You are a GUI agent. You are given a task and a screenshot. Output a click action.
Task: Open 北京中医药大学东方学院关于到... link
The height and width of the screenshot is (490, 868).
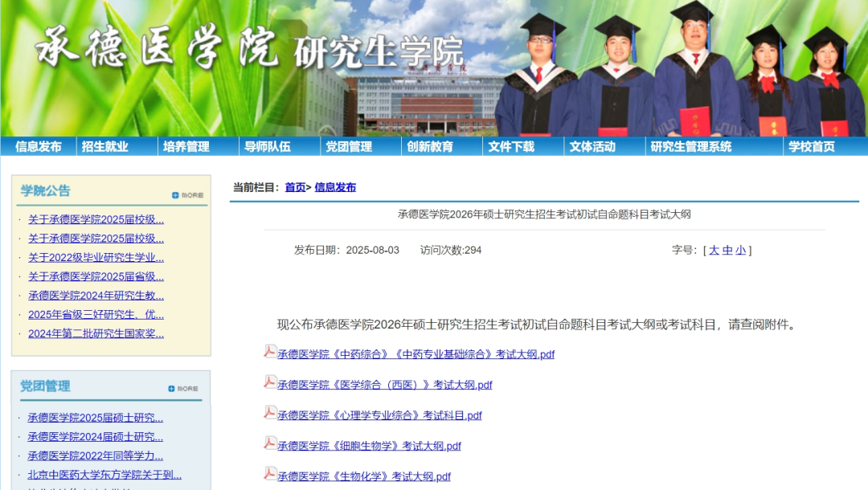[x=104, y=475]
